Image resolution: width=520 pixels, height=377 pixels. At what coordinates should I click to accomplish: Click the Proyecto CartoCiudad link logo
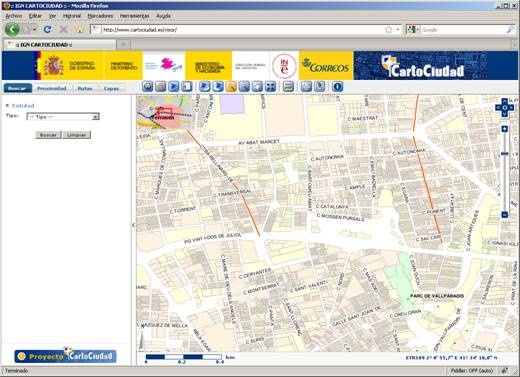pos(65,356)
